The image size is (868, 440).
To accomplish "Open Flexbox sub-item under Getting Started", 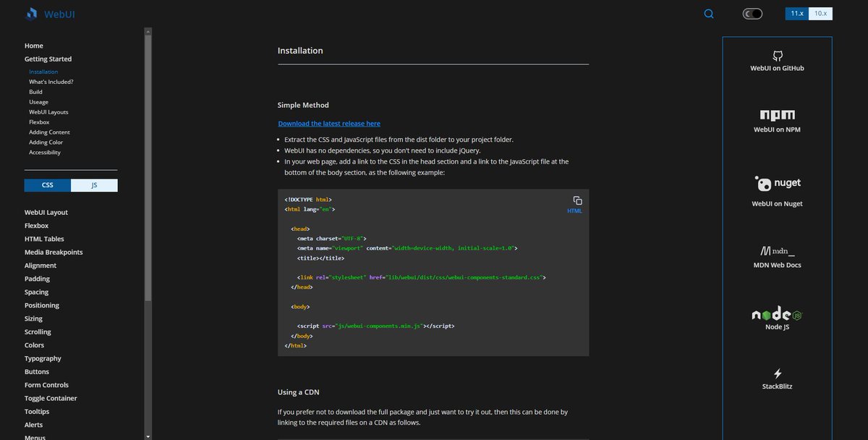I will [39, 122].
